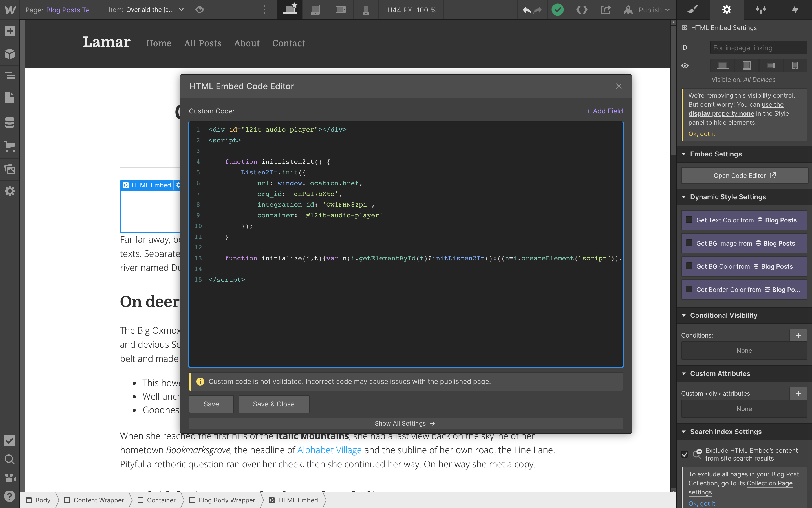Open the Audit checkmark panel
Image resolution: width=812 pixels, height=508 pixels.
coord(10,441)
